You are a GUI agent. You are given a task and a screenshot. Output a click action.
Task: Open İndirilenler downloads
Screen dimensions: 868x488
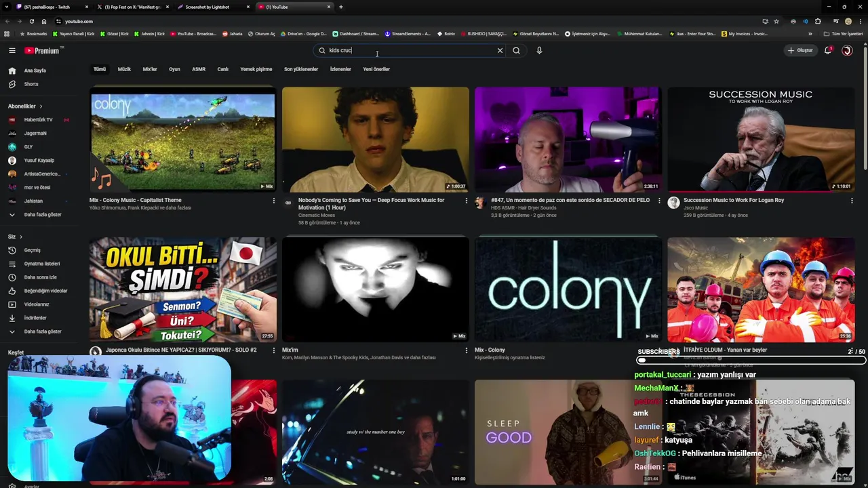(x=35, y=318)
